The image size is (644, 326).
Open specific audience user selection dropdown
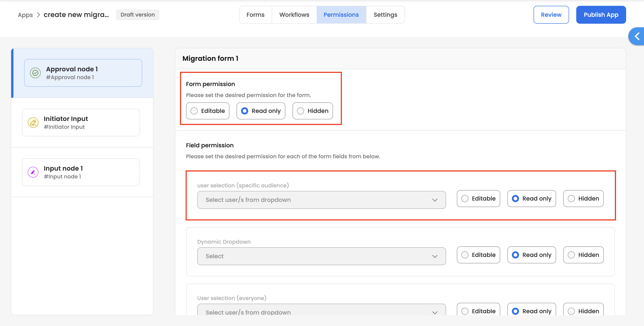coord(321,200)
